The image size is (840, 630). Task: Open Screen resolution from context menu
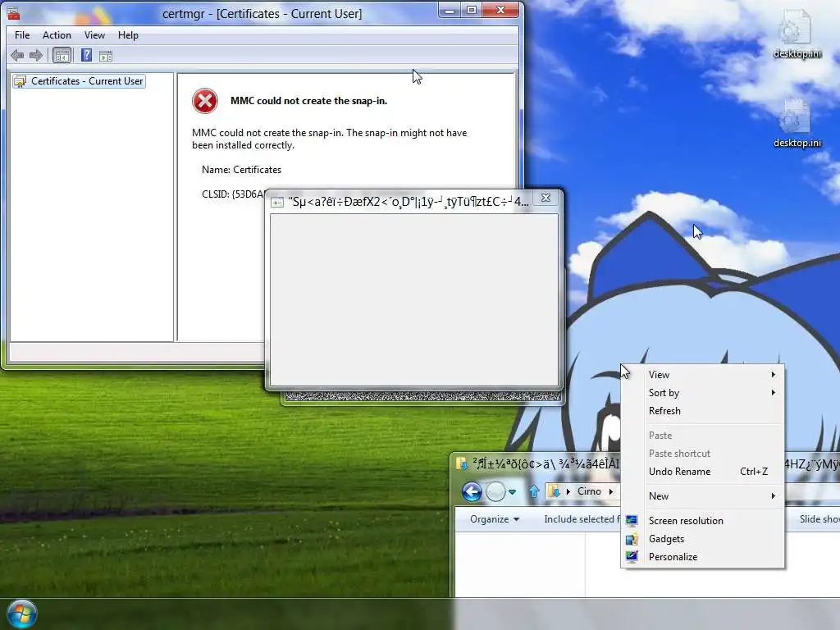(x=703, y=521)
